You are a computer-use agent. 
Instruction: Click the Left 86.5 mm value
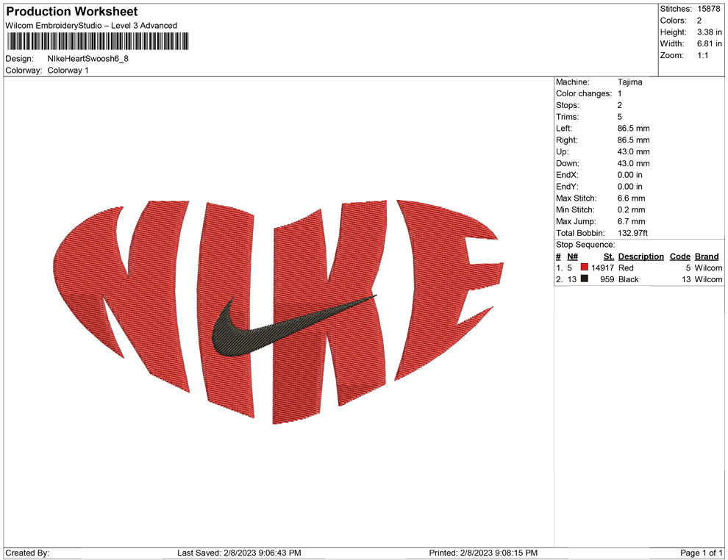coord(633,128)
